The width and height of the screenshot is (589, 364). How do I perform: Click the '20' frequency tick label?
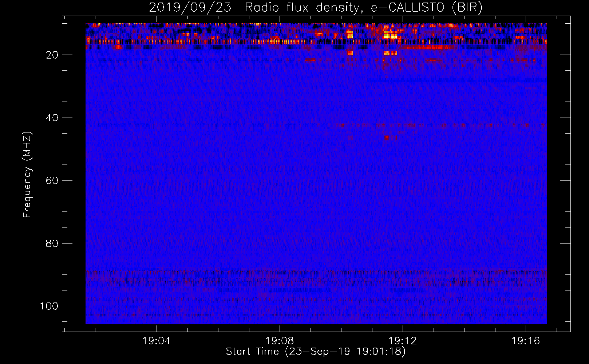tap(52, 55)
